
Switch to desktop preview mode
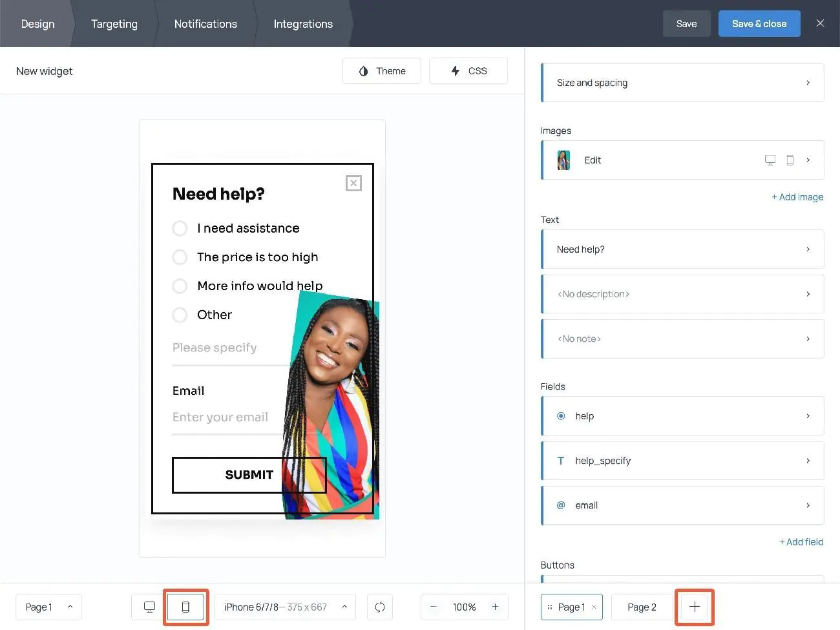coord(149,607)
